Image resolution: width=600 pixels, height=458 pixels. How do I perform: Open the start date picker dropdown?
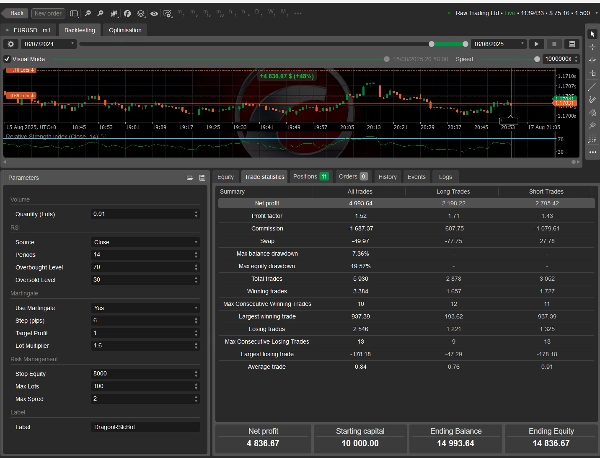tap(46, 44)
